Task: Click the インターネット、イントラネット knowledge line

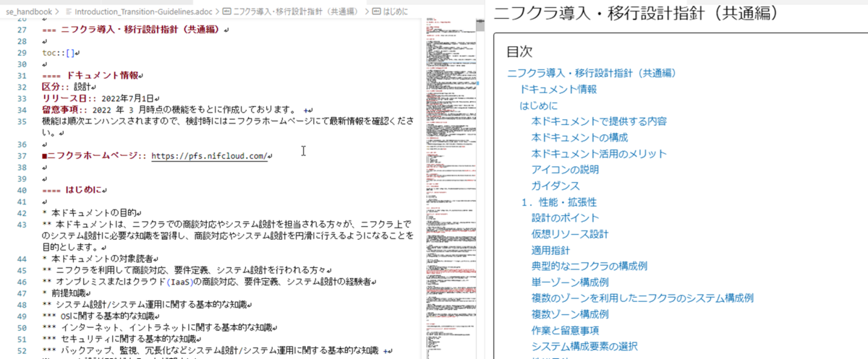Action: click(x=157, y=328)
